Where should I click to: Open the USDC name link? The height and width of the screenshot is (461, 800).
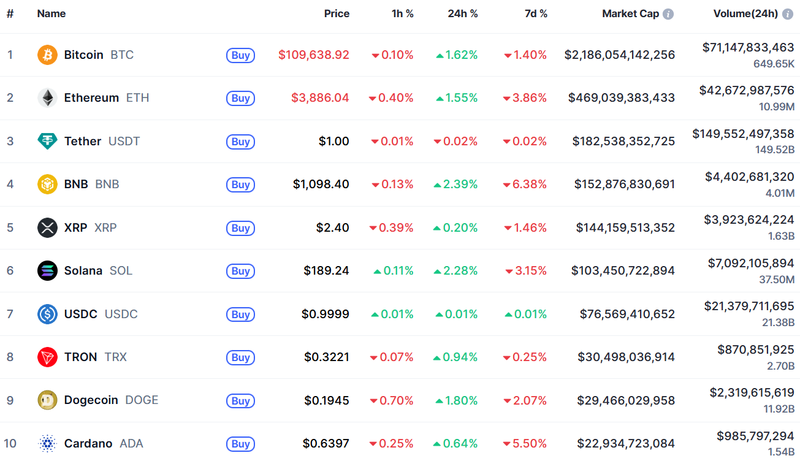coord(80,314)
